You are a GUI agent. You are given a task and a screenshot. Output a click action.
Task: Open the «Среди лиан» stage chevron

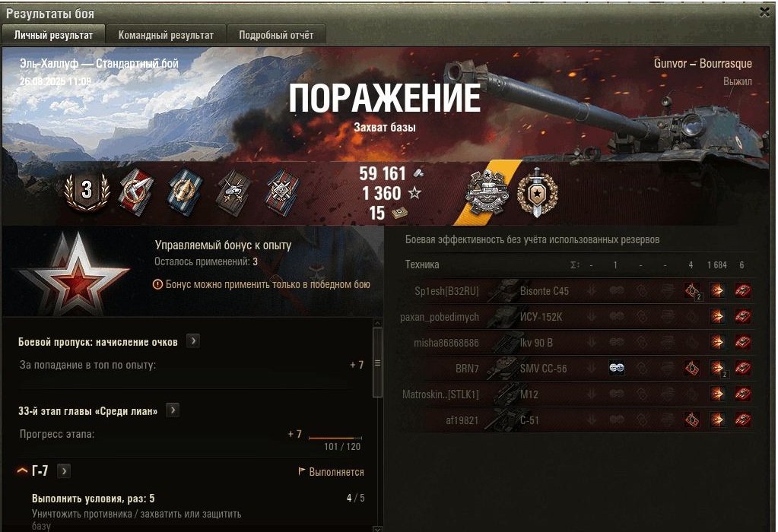click(x=173, y=410)
